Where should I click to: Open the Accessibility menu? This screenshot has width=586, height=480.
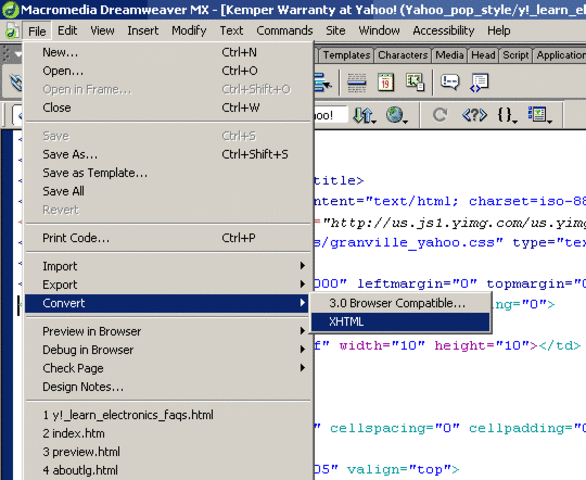[443, 31]
